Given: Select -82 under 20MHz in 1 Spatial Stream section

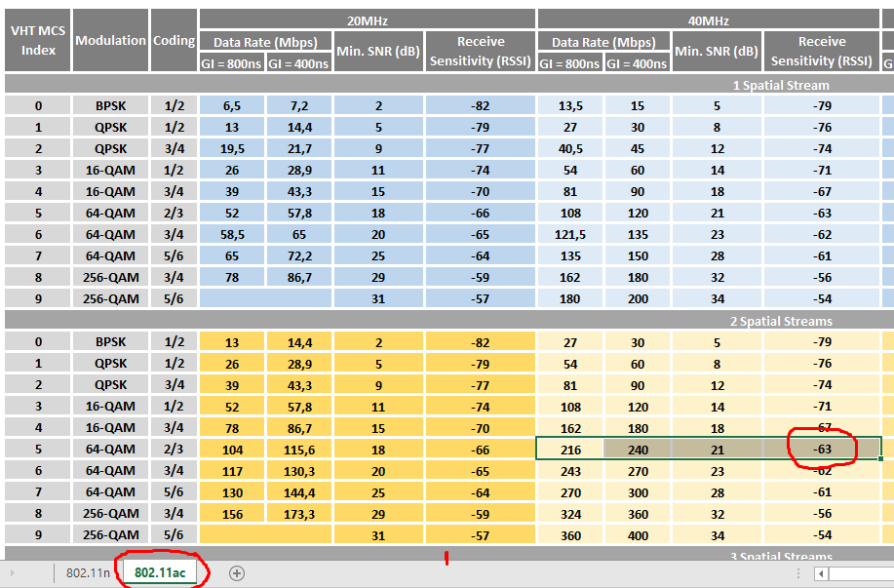Looking at the screenshot, I should pyautogui.click(x=480, y=105).
